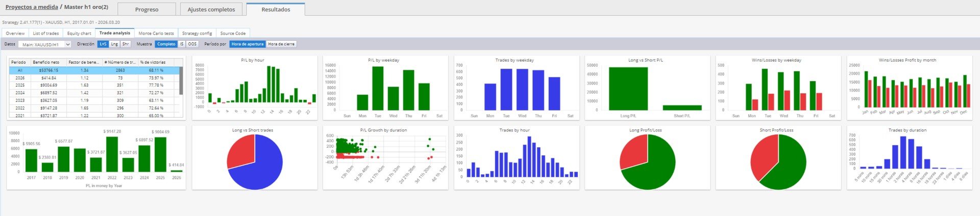Viewport: 980px width, 216px height.
Task: Switch to the Equity chart tab
Action: tap(79, 33)
